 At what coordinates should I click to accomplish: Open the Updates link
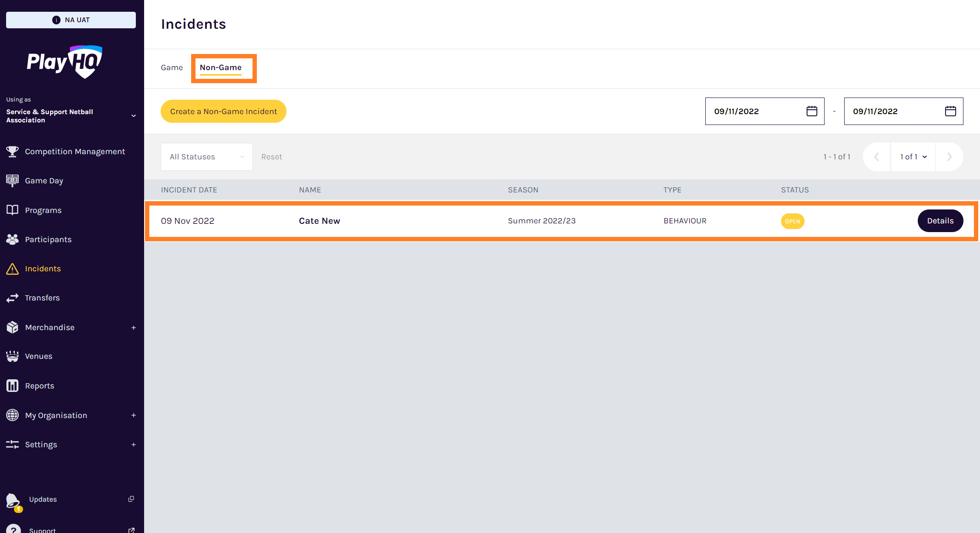pos(43,499)
